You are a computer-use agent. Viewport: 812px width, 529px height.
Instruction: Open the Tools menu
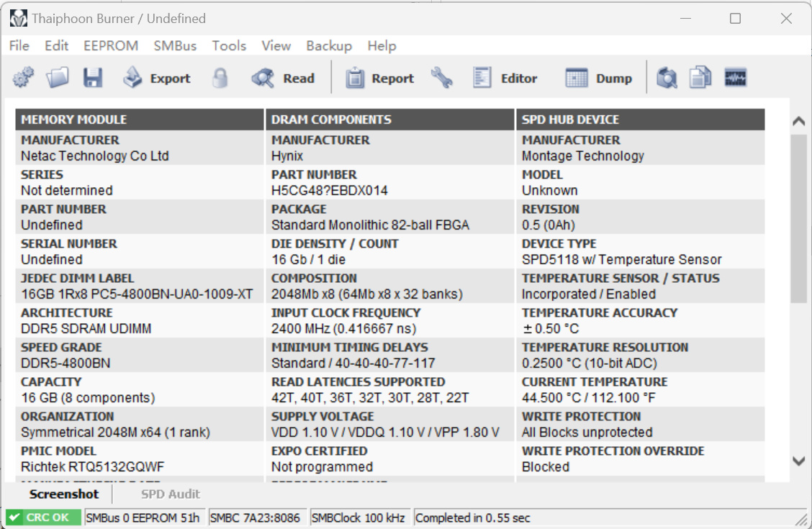(229, 45)
